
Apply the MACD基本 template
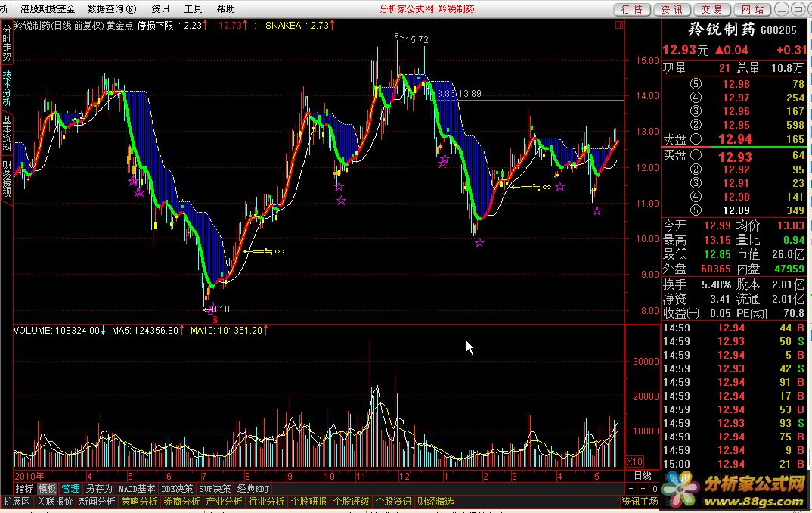click(137, 489)
